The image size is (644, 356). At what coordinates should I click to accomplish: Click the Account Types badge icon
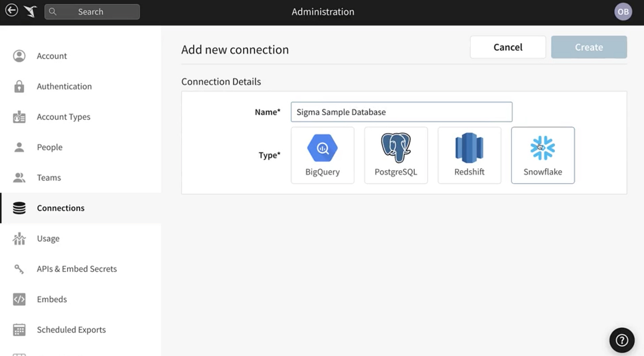(19, 117)
